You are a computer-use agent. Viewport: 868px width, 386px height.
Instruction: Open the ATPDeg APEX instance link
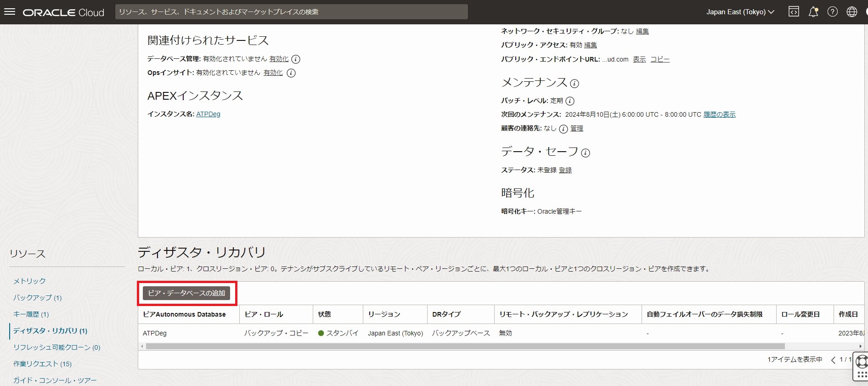pos(208,114)
